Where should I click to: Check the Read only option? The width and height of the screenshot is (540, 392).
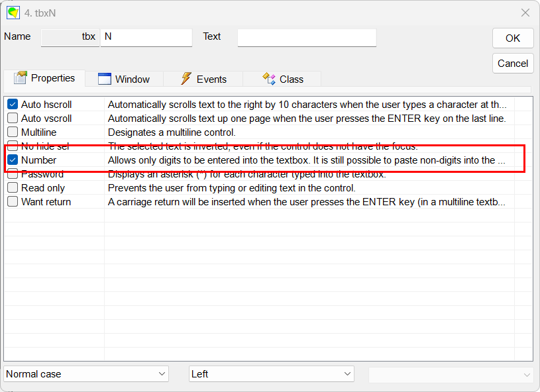(13, 188)
